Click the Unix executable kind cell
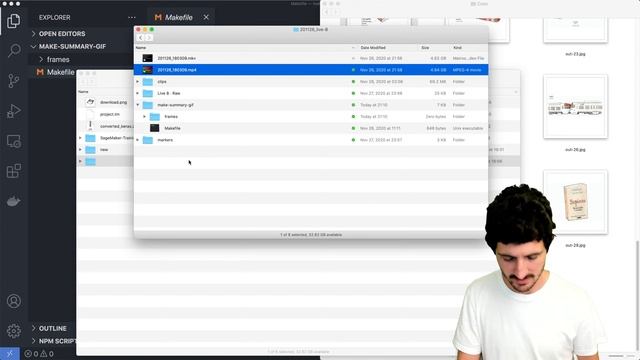Image resolution: width=640 pixels, height=360 pixels. click(x=468, y=128)
